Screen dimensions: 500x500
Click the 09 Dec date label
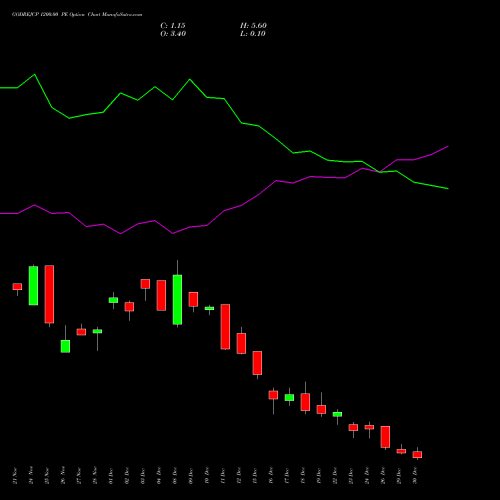(x=191, y=476)
